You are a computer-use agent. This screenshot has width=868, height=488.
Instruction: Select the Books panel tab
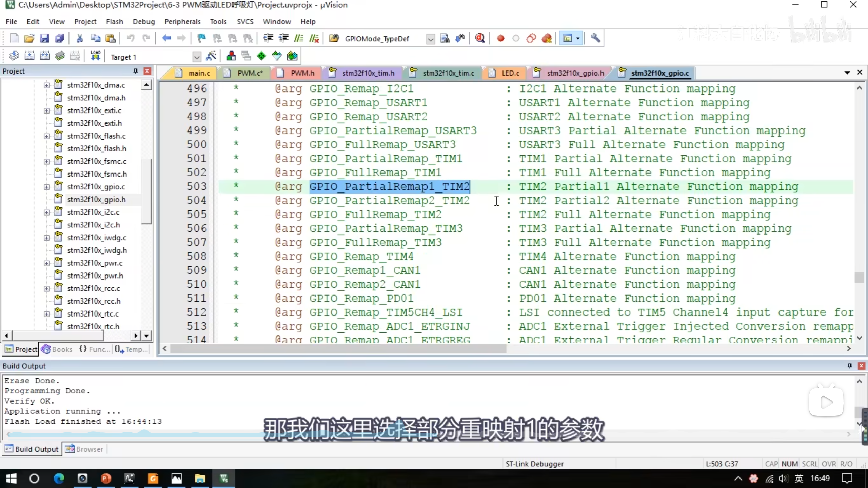pyautogui.click(x=57, y=349)
